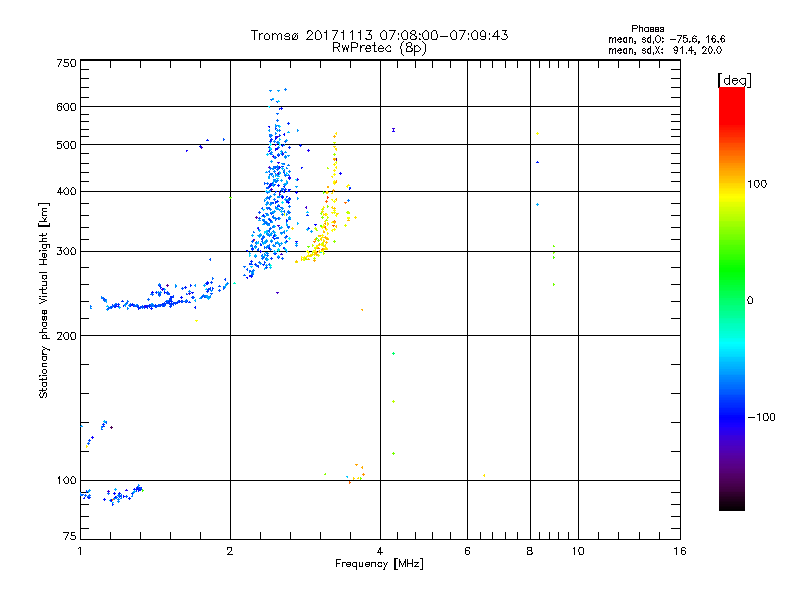Click the y-axis '500' tick label
The height and width of the screenshot is (600, 800).
[x=66, y=145]
